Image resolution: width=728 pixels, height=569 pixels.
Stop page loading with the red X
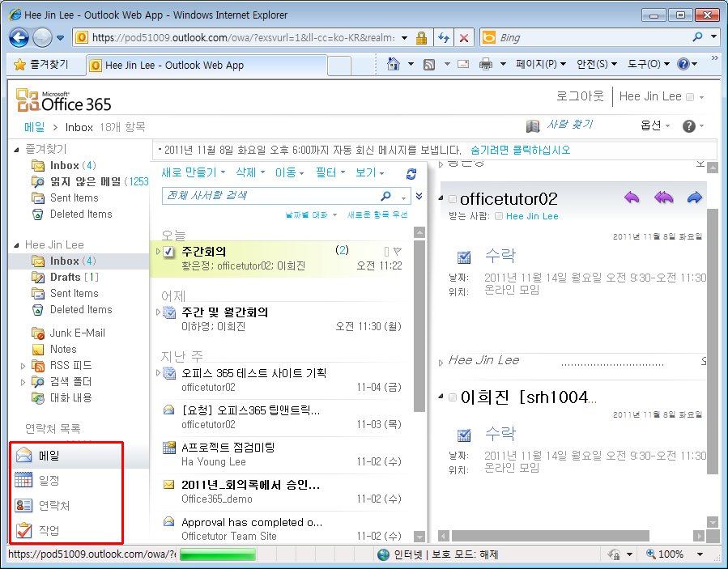pos(464,37)
